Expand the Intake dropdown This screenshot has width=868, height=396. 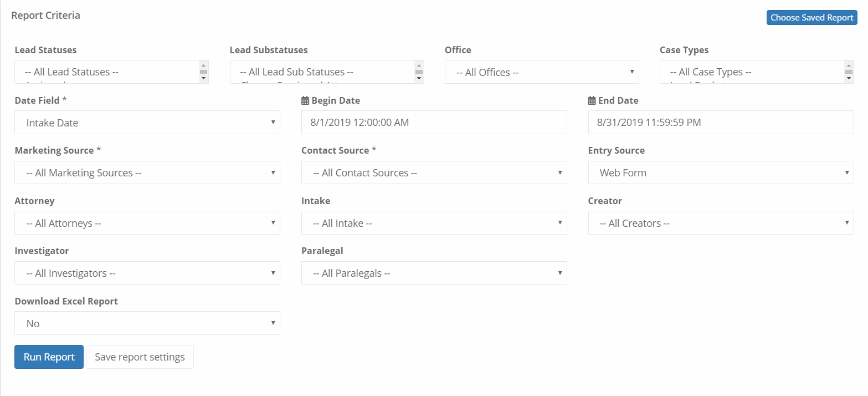tap(434, 223)
